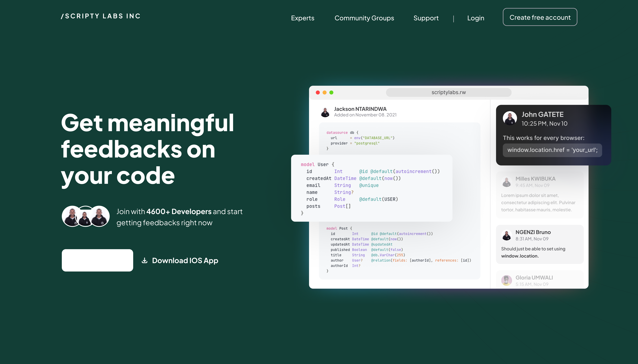Click the window.location.href code snippet

pyautogui.click(x=552, y=150)
